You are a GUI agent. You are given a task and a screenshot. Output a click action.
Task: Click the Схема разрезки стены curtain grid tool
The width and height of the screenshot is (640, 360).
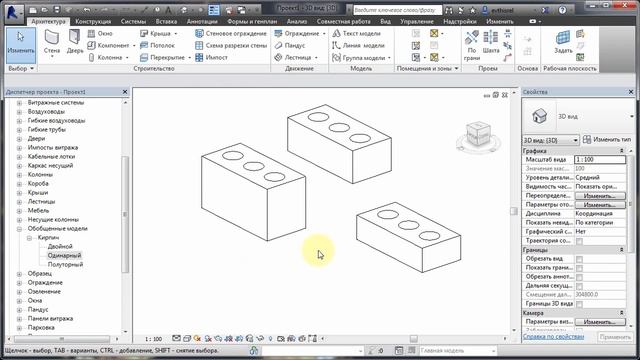(231, 45)
